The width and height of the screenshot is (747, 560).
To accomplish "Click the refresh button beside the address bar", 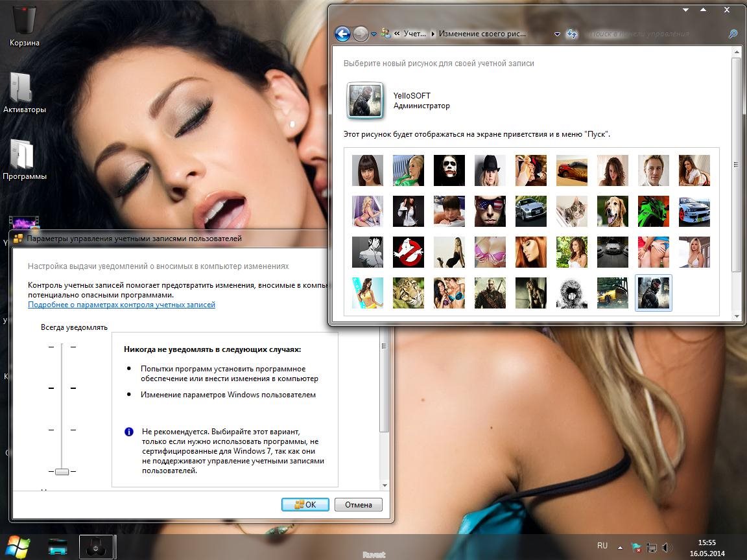I will [x=572, y=34].
